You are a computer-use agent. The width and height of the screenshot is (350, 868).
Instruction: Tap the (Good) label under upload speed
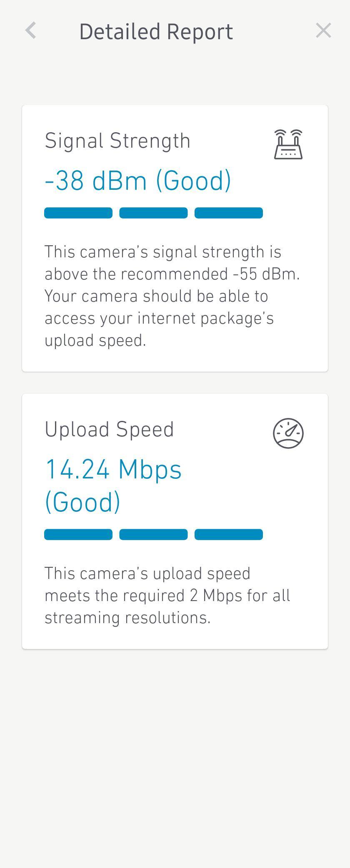click(82, 502)
